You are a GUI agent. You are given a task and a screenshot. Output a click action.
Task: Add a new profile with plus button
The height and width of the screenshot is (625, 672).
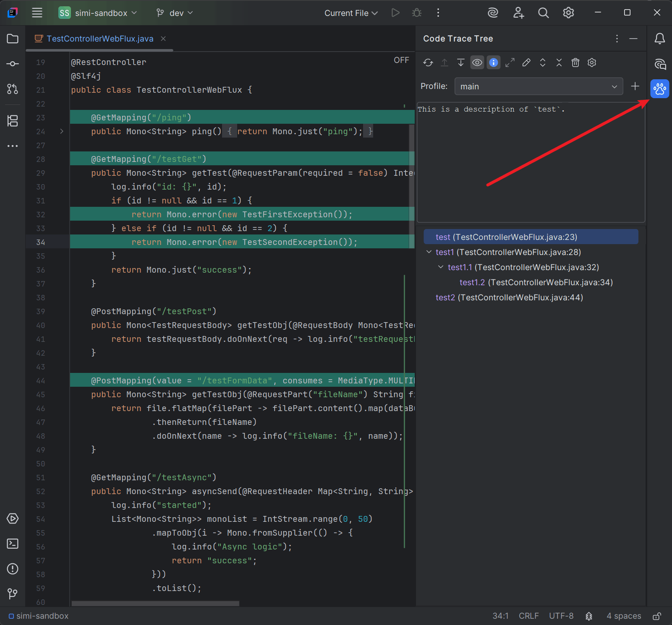point(635,86)
